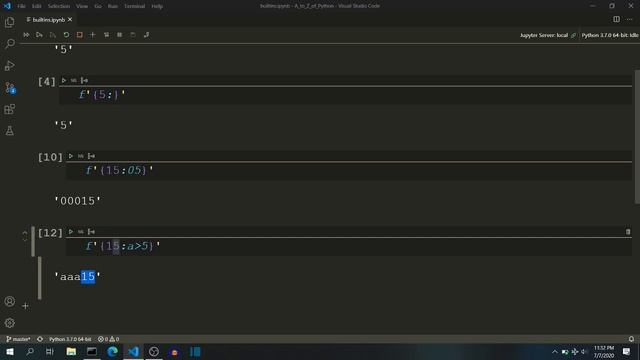The width and height of the screenshot is (640, 360).
Task: Open Extensions view in activity bar
Action: point(9,109)
